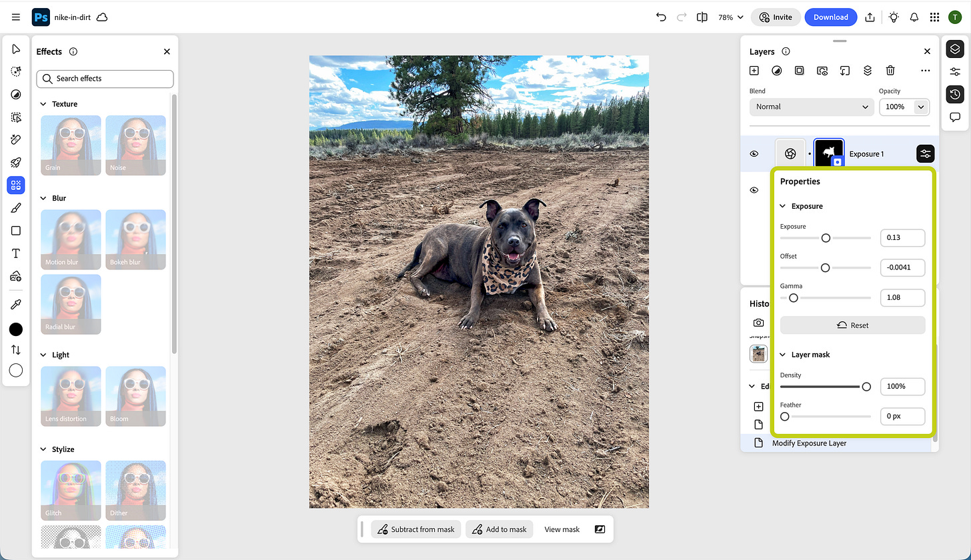Swap foreground and background colors
This screenshot has height=560, width=971.
point(15,349)
